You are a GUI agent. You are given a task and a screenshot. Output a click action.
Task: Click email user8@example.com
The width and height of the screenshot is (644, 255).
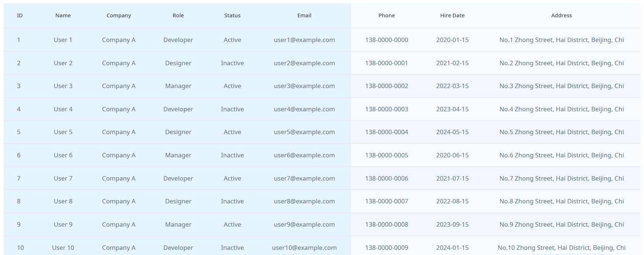(304, 201)
